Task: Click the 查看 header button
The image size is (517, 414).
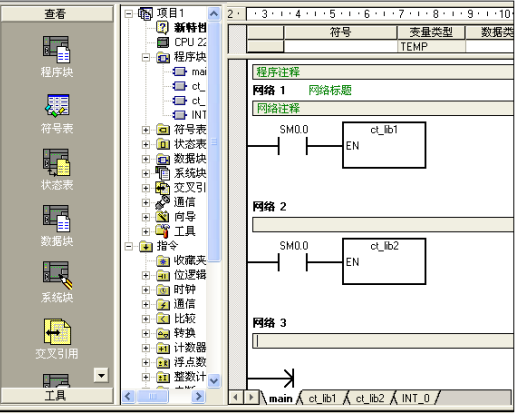Action: 57,14
